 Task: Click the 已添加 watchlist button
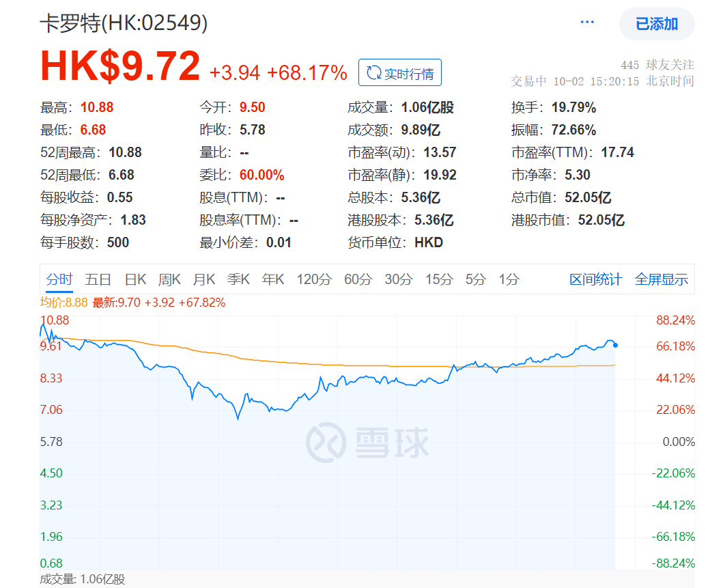tap(657, 24)
